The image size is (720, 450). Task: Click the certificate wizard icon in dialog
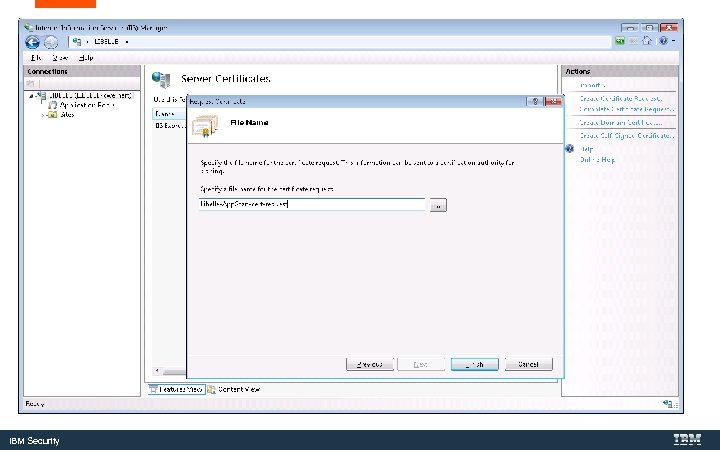click(205, 126)
